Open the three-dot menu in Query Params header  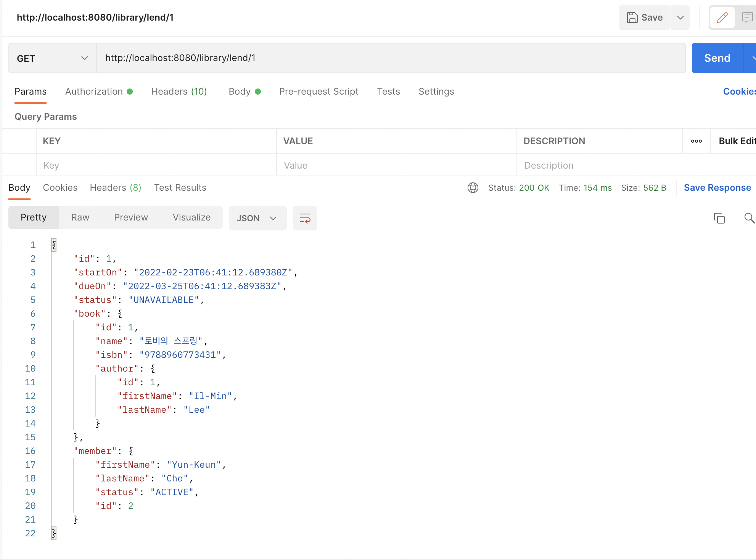(696, 141)
